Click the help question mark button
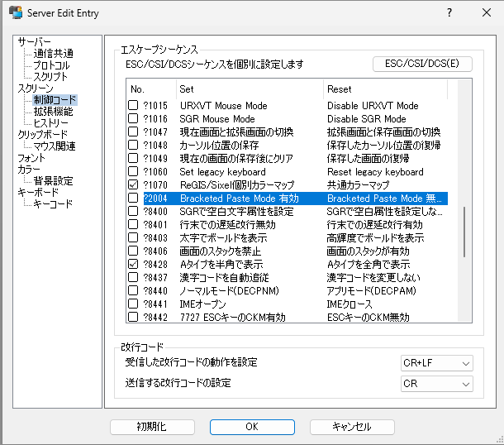The width and height of the screenshot is (504, 445). [449, 13]
